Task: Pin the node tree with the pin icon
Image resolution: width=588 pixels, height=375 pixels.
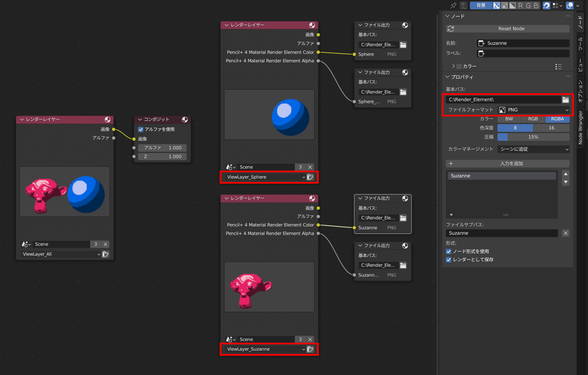Action: pos(454,5)
